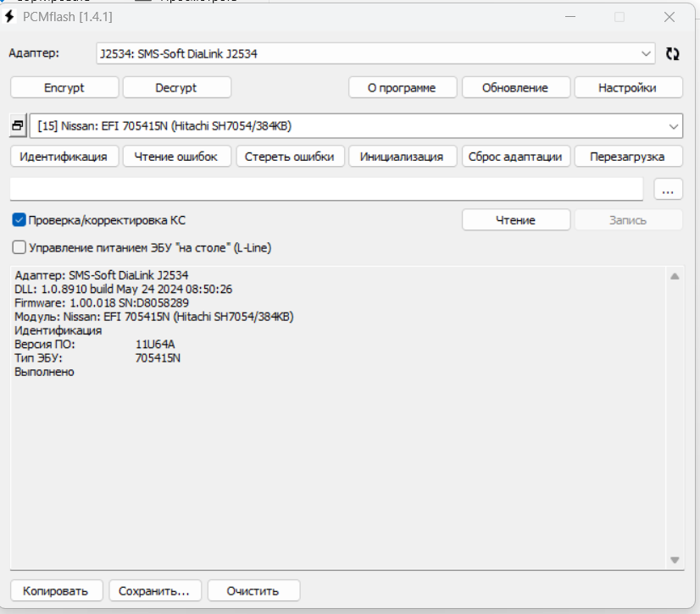
Task: Click the Encrypt button
Action: (64, 87)
